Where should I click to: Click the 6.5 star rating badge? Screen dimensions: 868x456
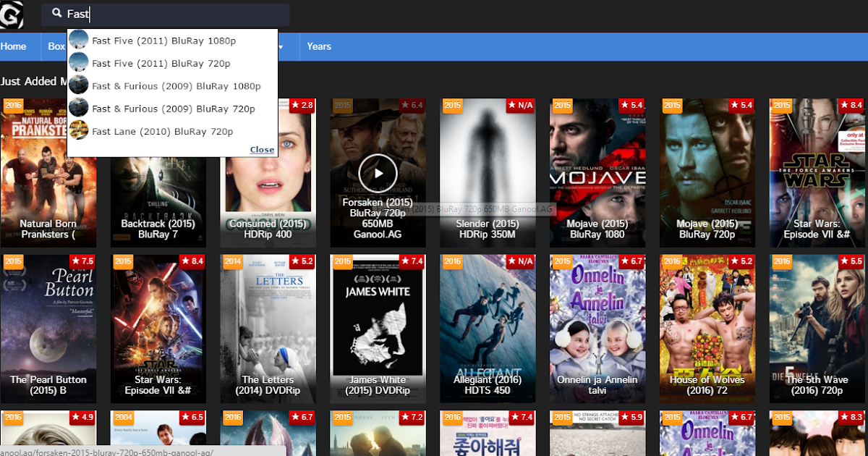192,418
